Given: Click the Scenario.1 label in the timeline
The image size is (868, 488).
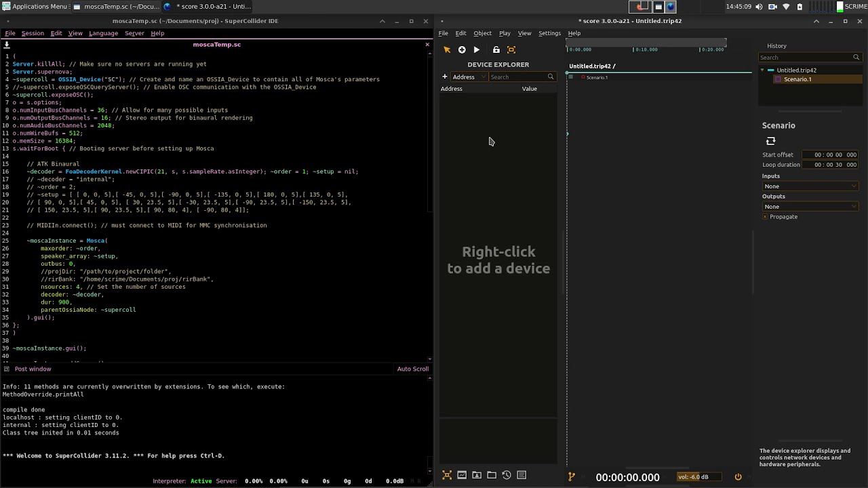Looking at the screenshot, I should (x=597, y=77).
